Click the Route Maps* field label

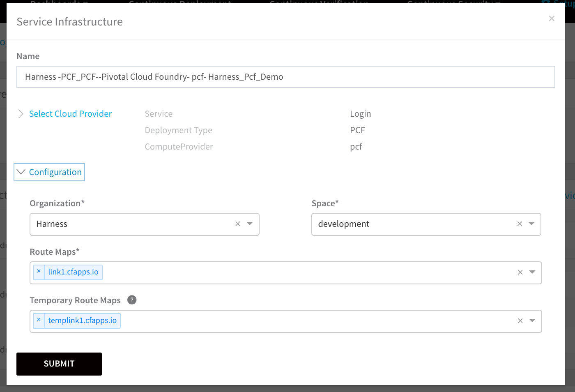[55, 252]
